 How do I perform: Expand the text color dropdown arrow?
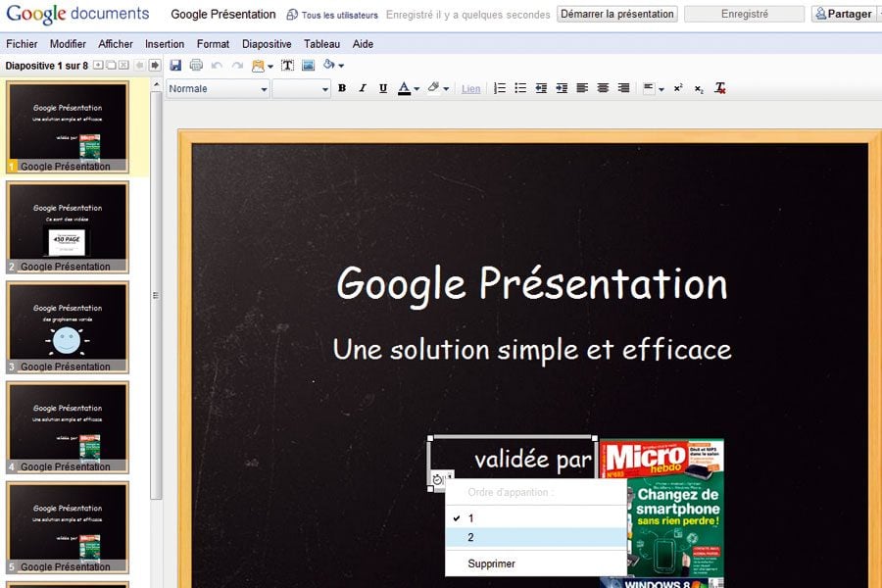(x=416, y=89)
